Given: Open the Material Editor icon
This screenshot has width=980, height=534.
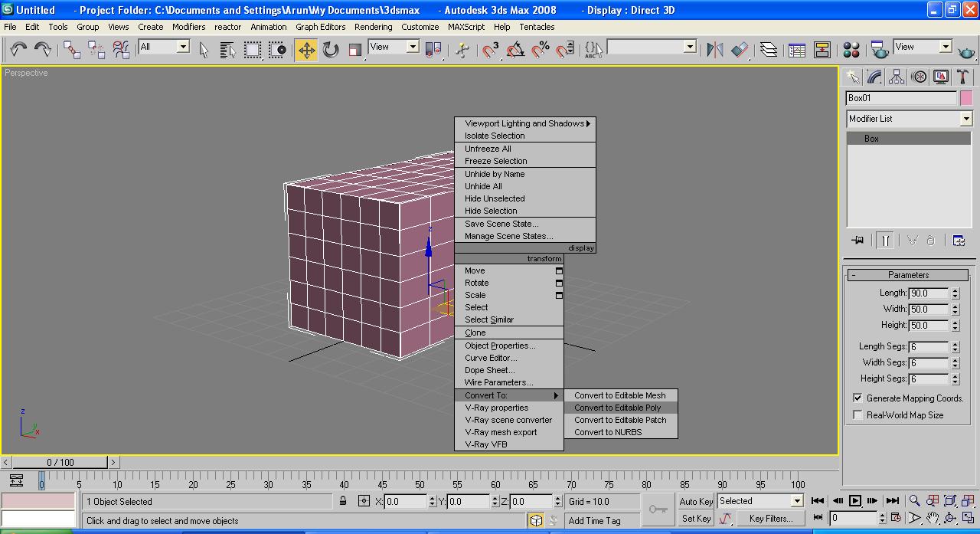Looking at the screenshot, I should click(851, 50).
